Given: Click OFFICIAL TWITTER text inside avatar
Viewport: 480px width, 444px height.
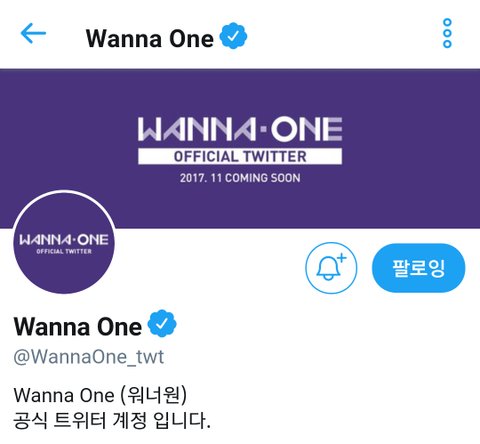Looking at the screenshot, I should coord(64,251).
